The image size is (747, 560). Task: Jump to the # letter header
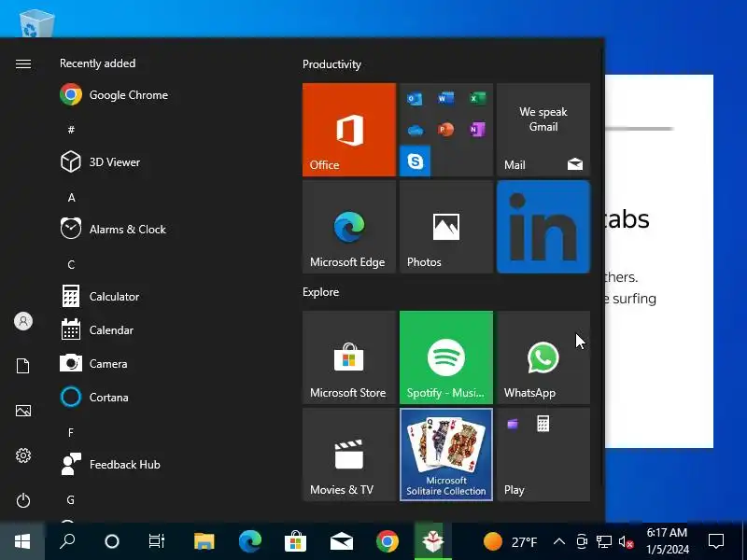pos(71,130)
